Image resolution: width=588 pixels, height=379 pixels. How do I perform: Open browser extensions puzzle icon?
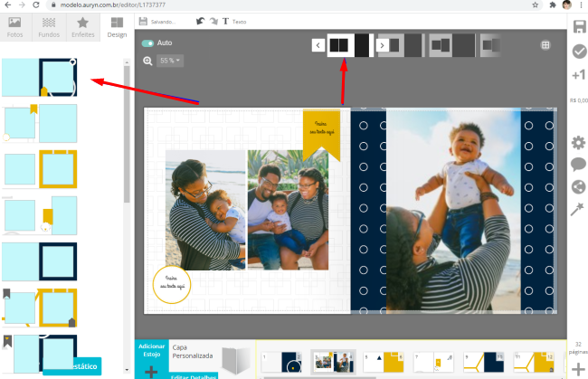click(x=553, y=5)
